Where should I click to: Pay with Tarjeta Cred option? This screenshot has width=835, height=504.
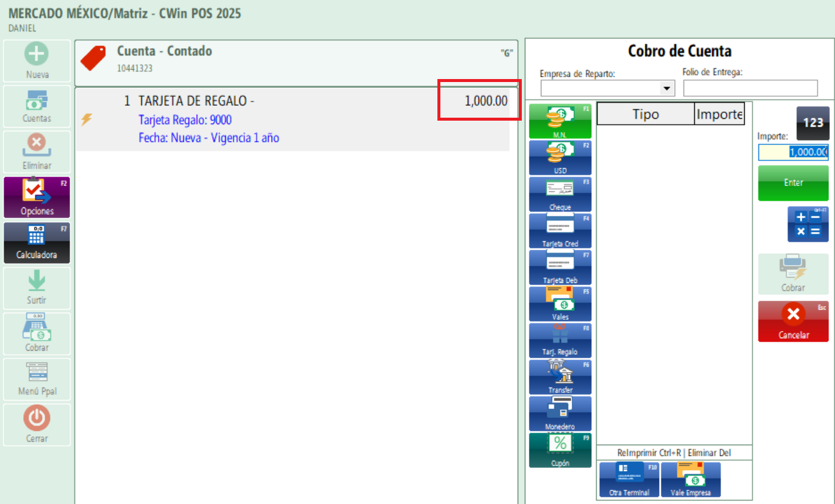pyautogui.click(x=560, y=231)
